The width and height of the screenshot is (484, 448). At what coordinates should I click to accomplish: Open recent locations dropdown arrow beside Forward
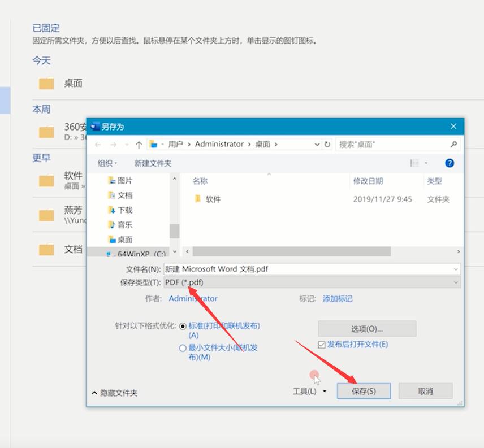tap(127, 145)
